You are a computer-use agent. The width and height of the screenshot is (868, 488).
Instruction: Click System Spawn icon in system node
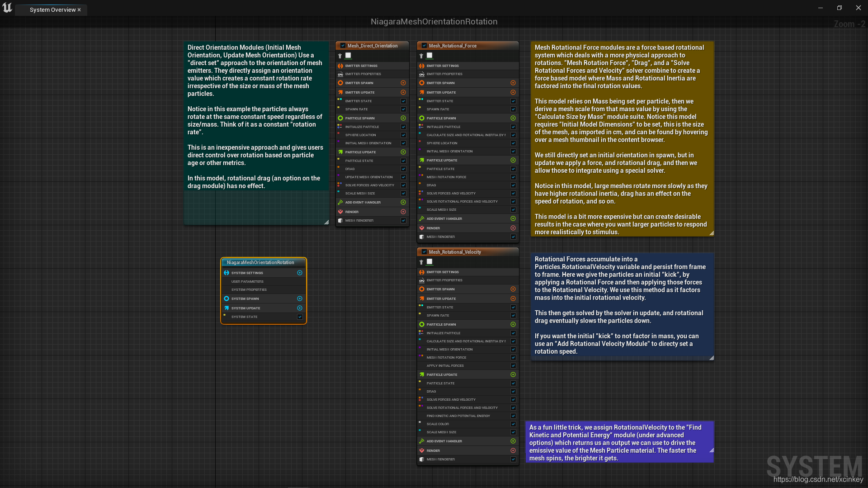pos(226,299)
